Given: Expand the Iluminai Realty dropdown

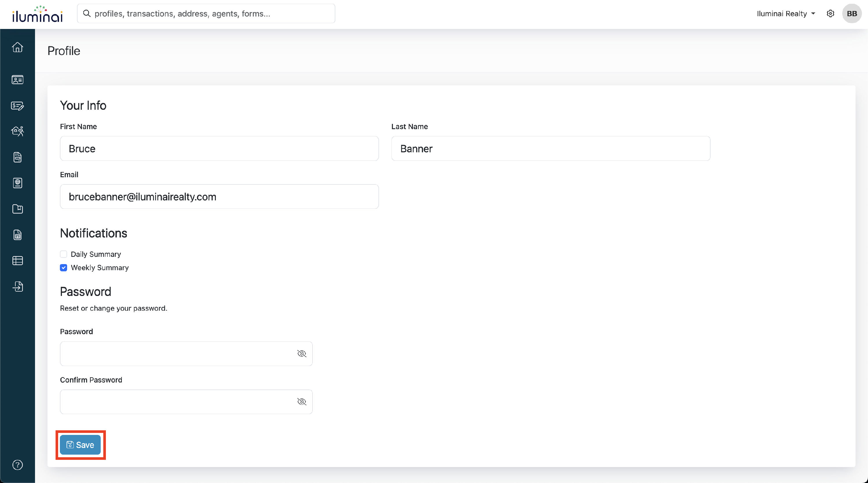Looking at the screenshot, I should point(786,14).
